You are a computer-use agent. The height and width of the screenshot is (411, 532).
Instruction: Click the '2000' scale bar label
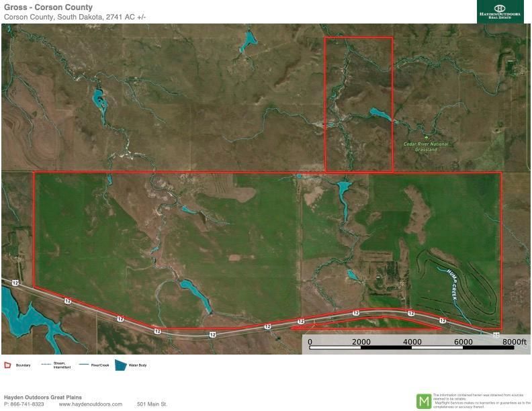[361, 341]
